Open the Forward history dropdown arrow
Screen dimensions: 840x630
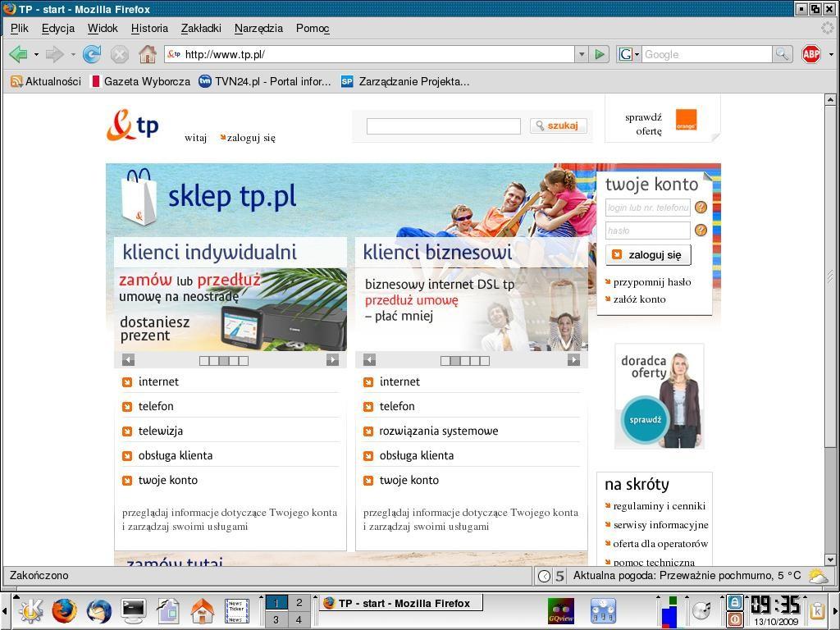coord(72,55)
